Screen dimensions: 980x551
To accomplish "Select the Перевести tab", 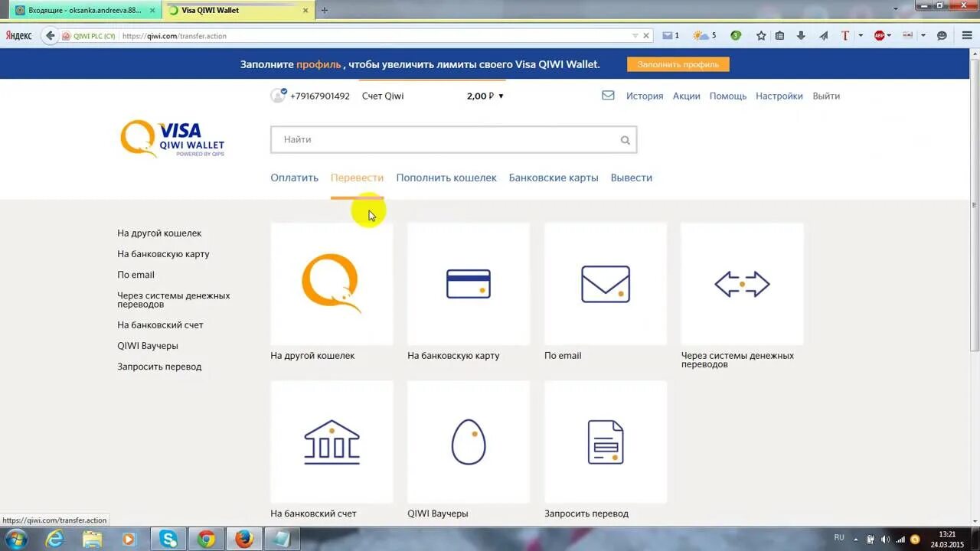I will point(357,178).
